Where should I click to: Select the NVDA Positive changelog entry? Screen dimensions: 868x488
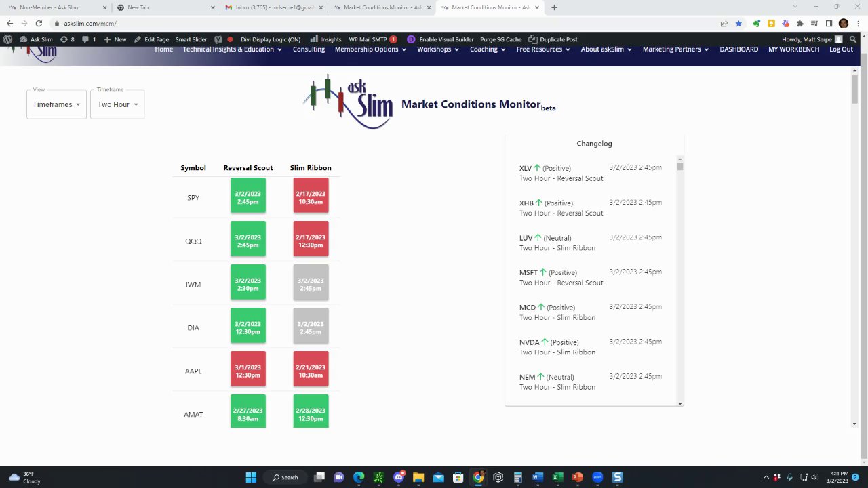pos(590,347)
